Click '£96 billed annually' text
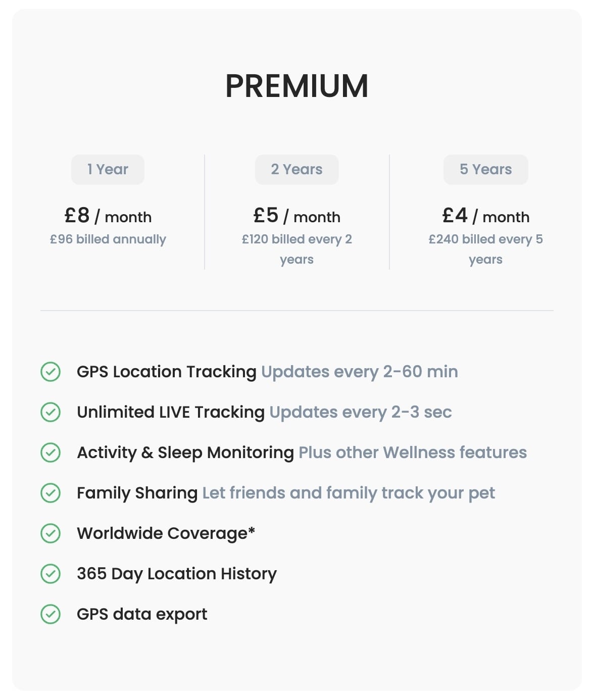Screen dimensions: 593x700 [108, 239]
